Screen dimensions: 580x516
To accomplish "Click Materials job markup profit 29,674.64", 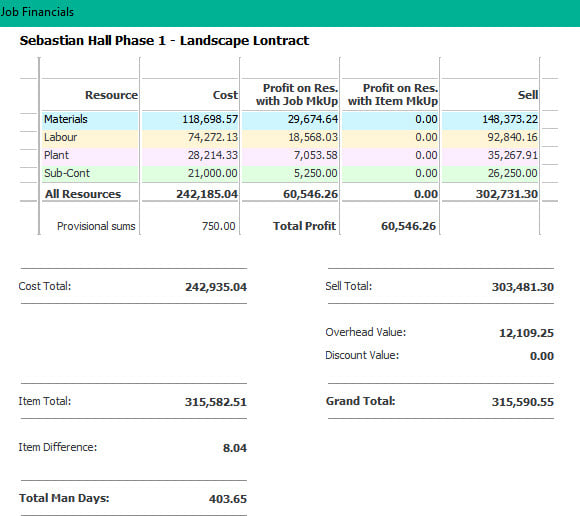I will pos(313,119).
